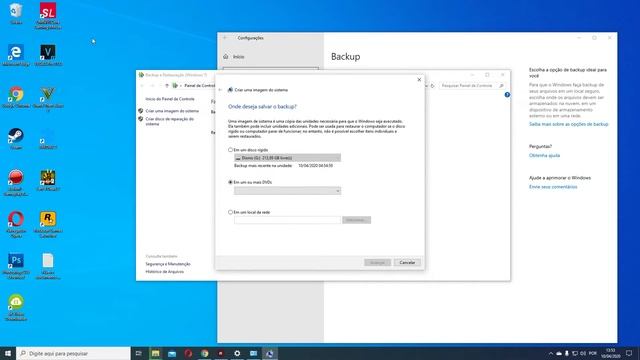This screenshot has height=360, width=640.
Task: Open the Mail taskbar icon
Action: [x=172, y=353]
